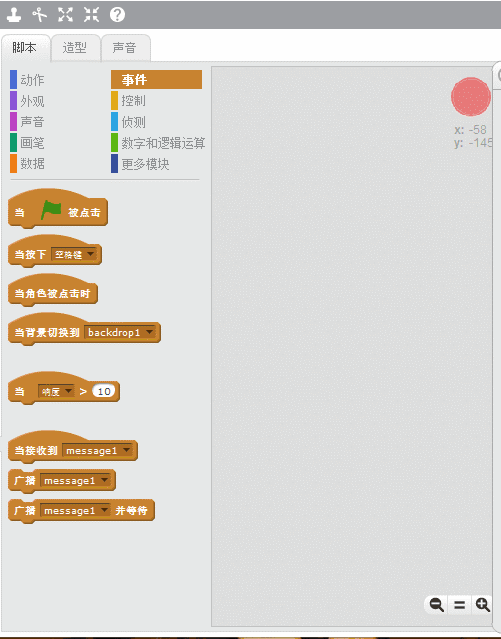Open backdrop1 dropdown in 当背景切换到 block

120,333
